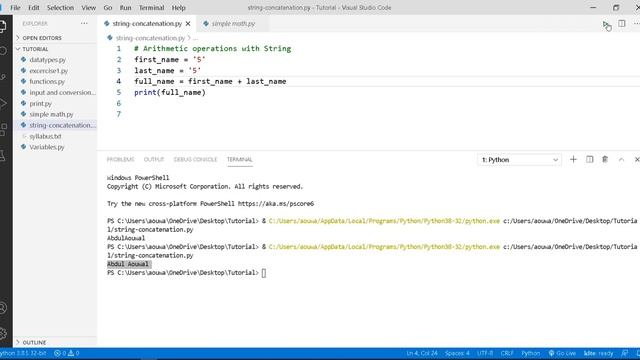Open Variables.py in the explorer
Image resolution: width=640 pixels, height=360 pixels.
(47, 147)
